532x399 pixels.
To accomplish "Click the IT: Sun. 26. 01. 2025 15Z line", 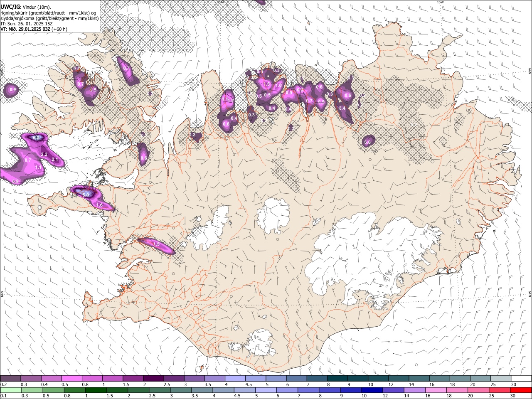I will [x=27, y=24].
